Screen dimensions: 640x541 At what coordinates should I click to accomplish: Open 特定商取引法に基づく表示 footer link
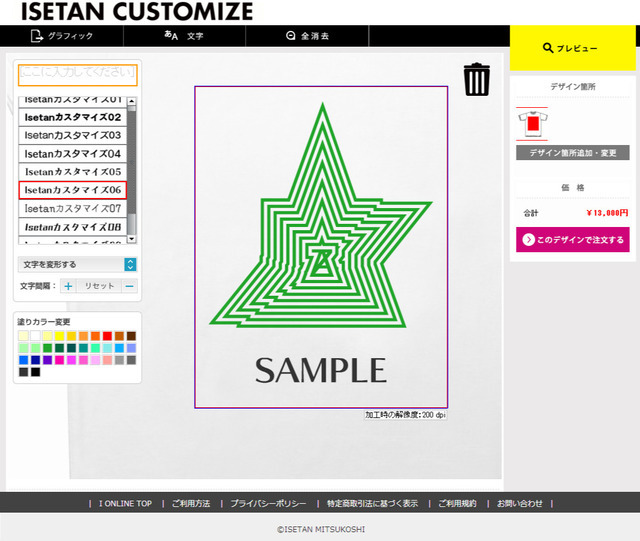(x=373, y=503)
